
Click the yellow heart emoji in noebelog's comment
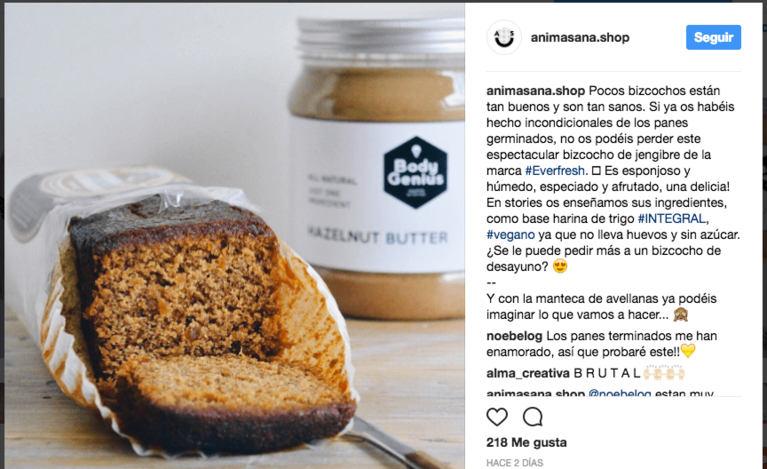pyautogui.click(x=688, y=351)
